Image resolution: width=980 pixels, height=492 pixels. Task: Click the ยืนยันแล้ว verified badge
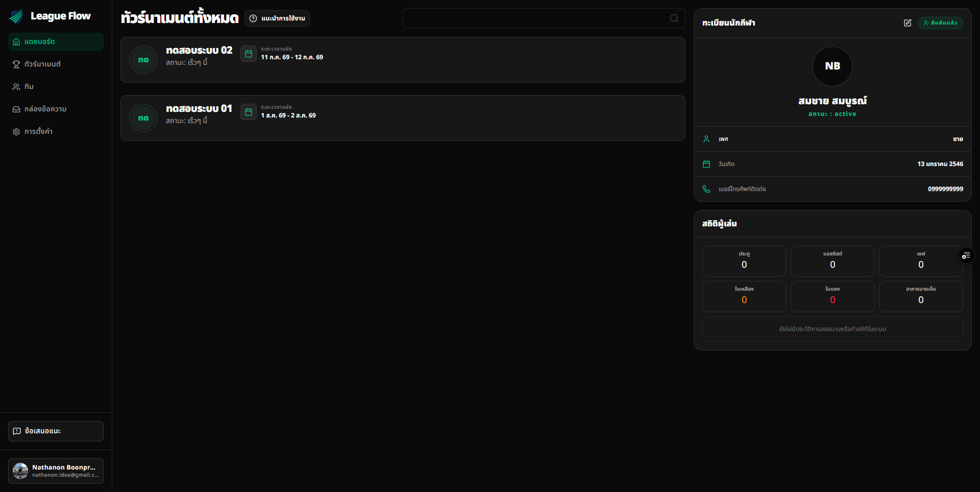(940, 23)
